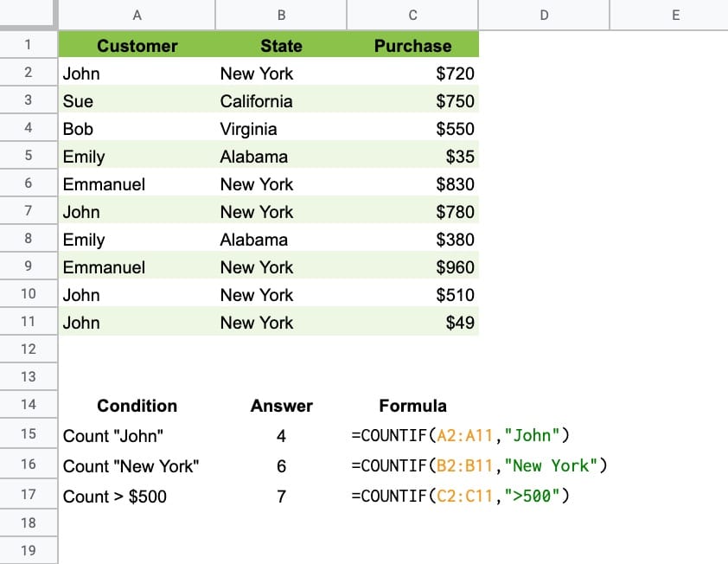
Task: Select the California cell
Action: tap(281, 101)
